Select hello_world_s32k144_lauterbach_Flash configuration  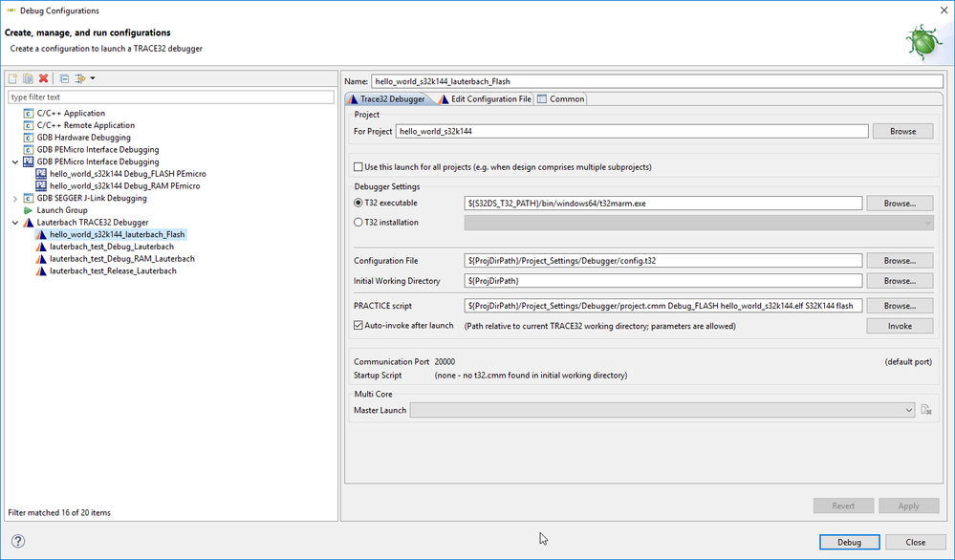(117, 235)
